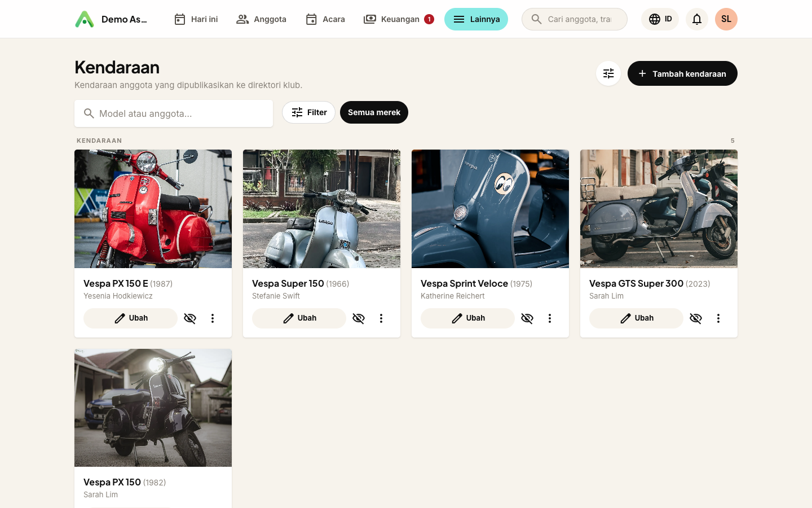Open more options for Vespa Super 150
This screenshot has width=812, height=508.
coord(381,318)
